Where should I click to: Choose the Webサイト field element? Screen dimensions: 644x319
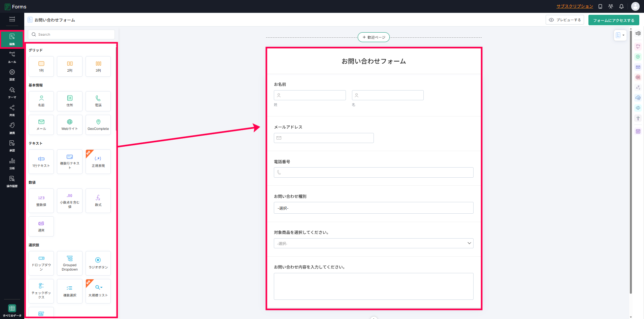click(x=70, y=125)
